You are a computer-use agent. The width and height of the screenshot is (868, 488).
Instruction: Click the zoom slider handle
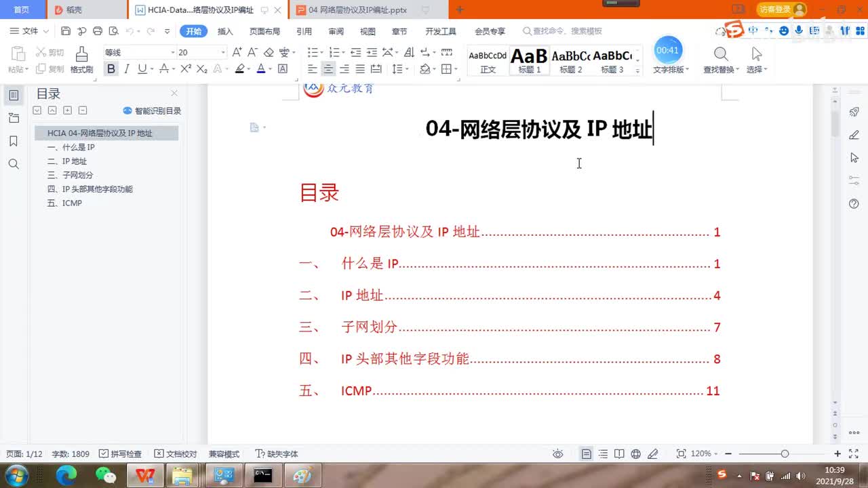785,454
